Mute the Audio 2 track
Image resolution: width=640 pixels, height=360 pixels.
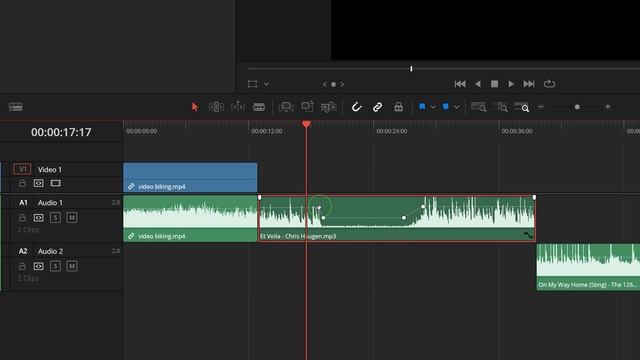pos(72,266)
